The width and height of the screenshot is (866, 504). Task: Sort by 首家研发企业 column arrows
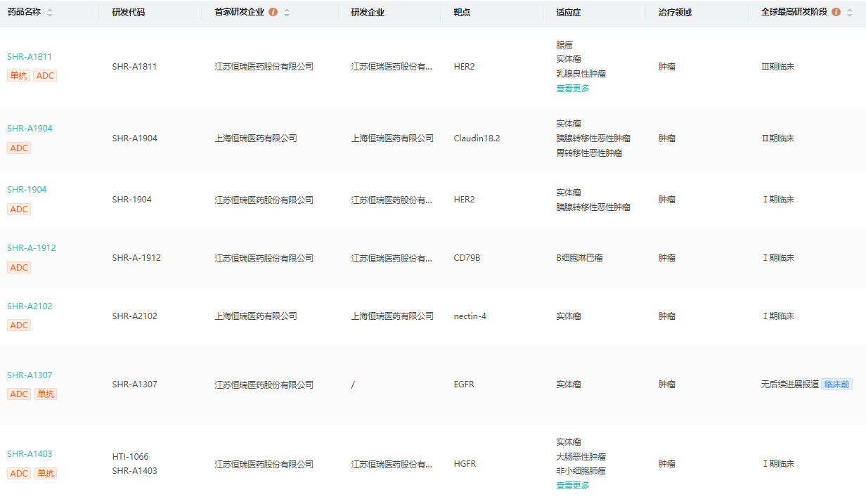point(287,13)
